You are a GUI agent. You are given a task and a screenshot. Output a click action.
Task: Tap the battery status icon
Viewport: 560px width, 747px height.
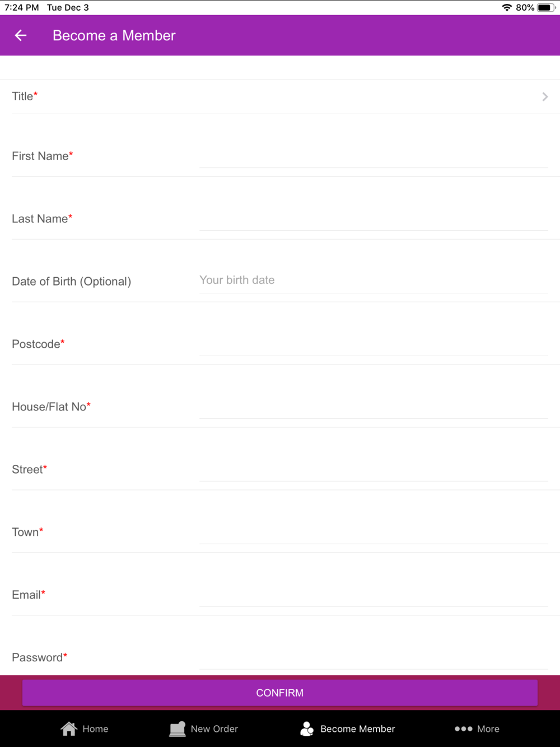[x=546, y=7]
